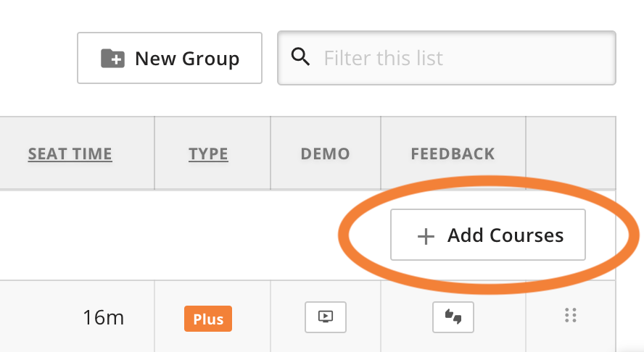Open feedback using thumbs up/down icon
Screen dimensions: 644x352
pyautogui.click(x=453, y=317)
